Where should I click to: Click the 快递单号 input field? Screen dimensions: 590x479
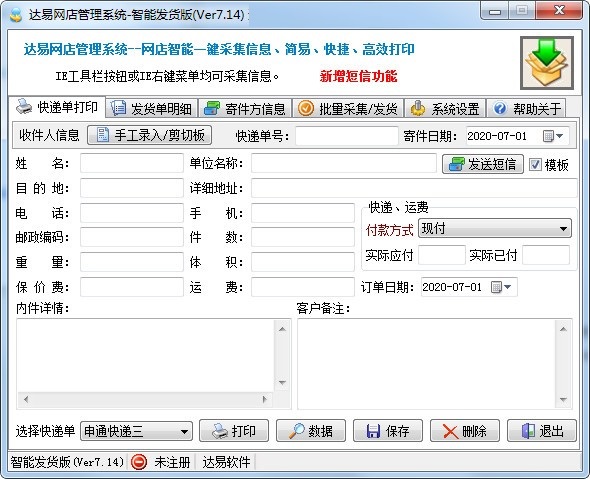(347, 136)
